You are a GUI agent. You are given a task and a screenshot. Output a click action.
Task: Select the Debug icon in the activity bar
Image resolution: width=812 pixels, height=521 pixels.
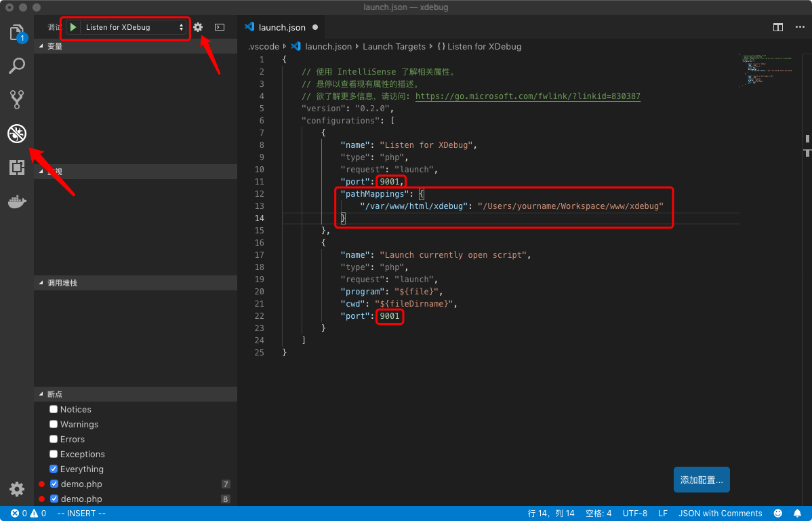click(x=16, y=134)
